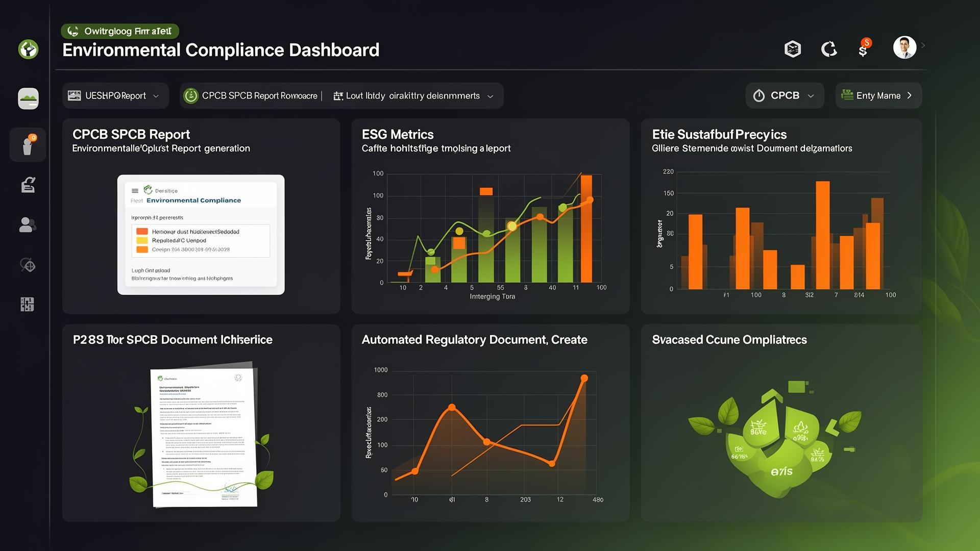Screen dimensions: 980x551
Task: Open the user profile menu via the avatar
Action: 904,47
